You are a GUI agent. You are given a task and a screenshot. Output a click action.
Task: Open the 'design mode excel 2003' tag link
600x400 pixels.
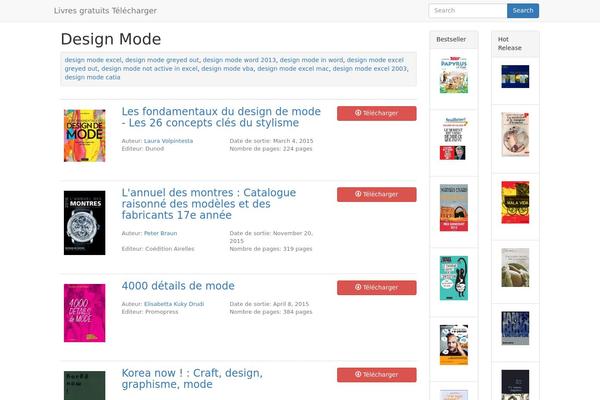click(370, 69)
